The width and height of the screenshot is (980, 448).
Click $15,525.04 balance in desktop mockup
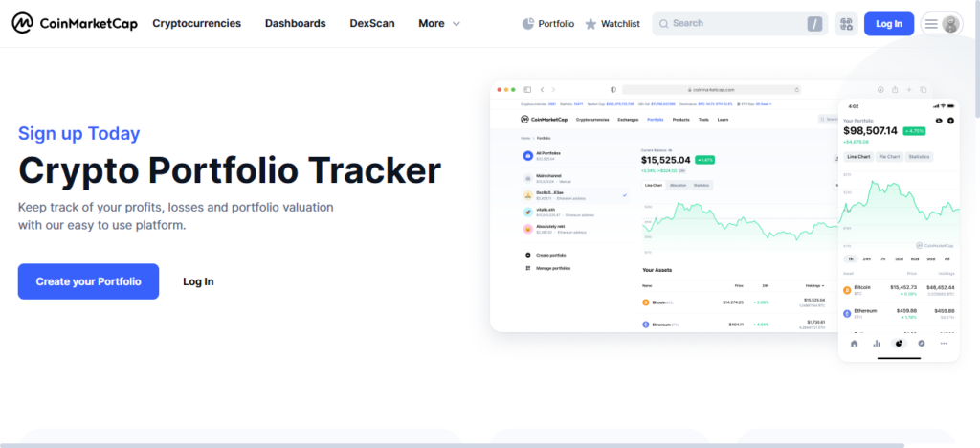(x=666, y=160)
